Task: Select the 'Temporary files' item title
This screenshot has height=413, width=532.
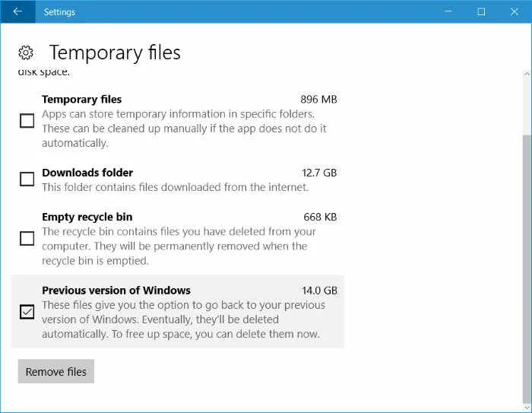Action: click(82, 99)
